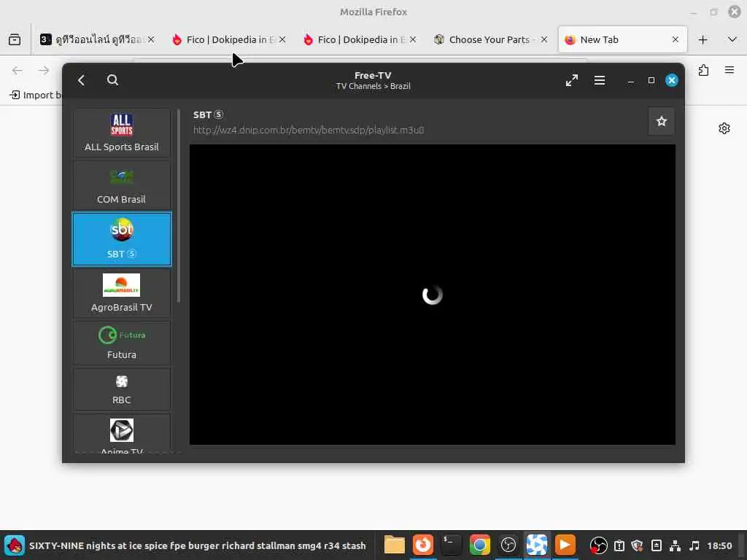Click the SBT stream URL text
The image size is (747, 560).
click(x=309, y=130)
